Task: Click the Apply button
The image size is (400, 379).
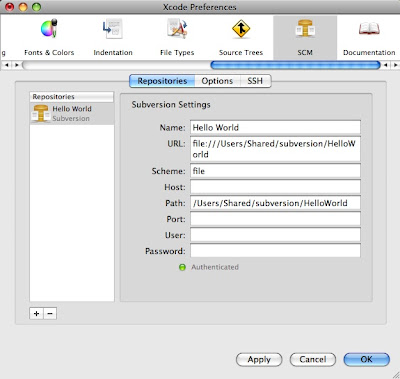Action: coord(259,360)
